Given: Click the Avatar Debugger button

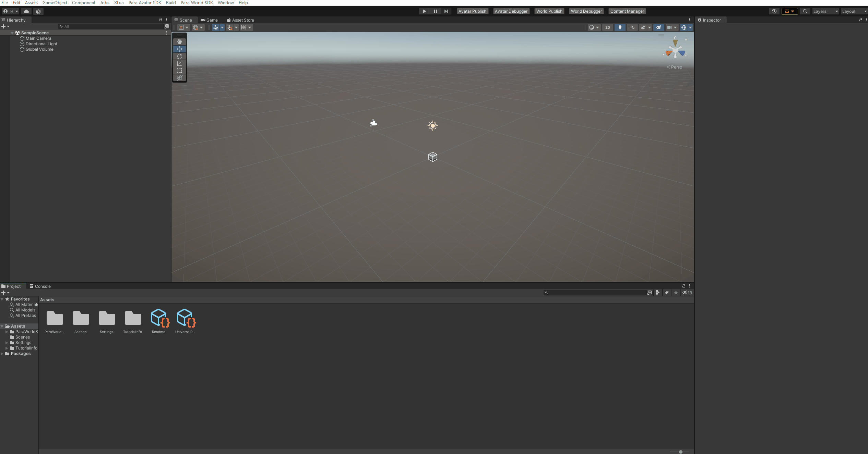Looking at the screenshot, I should [x=511, y=11].
